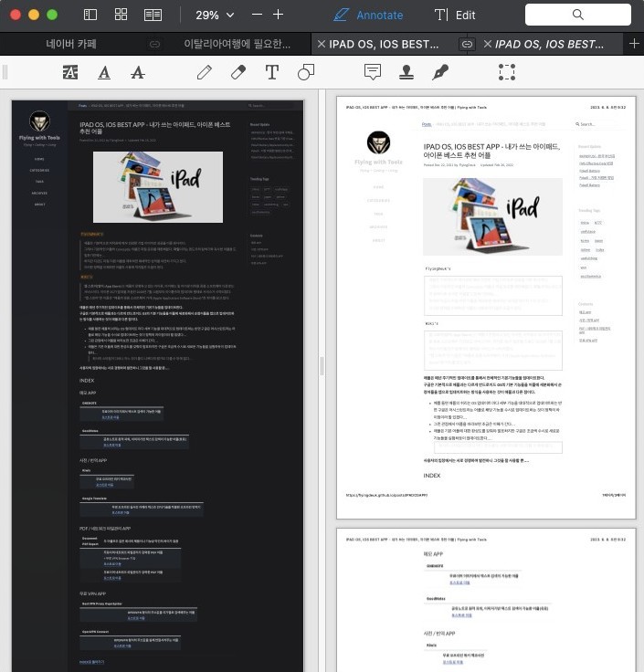Toggle the sidebar panel view icon
Viewport: 644px width, 672px height.
click(x=90, y=15)
